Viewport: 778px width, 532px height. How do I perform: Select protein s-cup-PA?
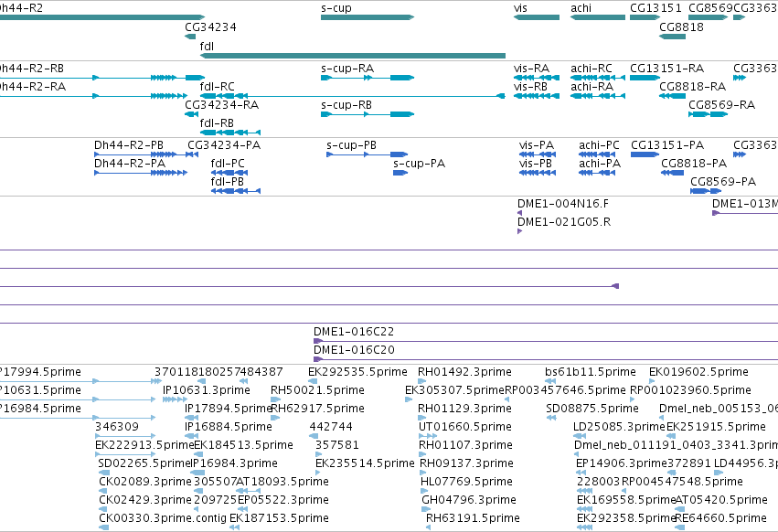400,173
